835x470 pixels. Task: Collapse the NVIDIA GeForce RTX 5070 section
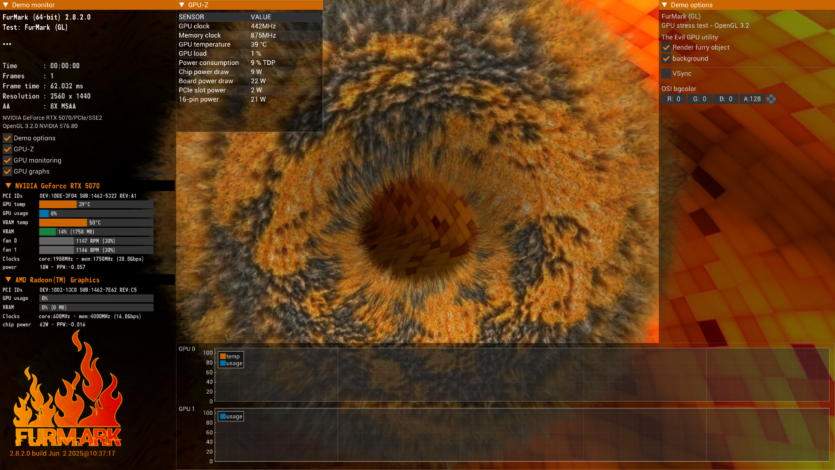(x=8, y=186)
